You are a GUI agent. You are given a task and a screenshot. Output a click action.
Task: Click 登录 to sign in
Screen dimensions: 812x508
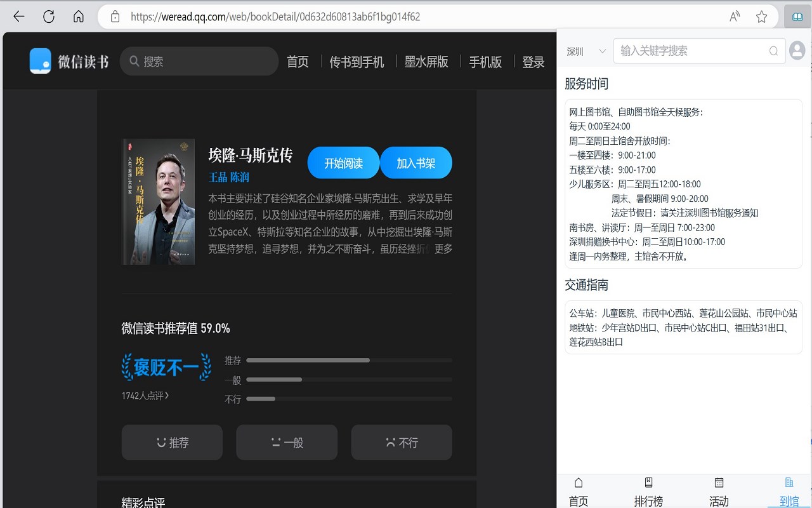534,62
